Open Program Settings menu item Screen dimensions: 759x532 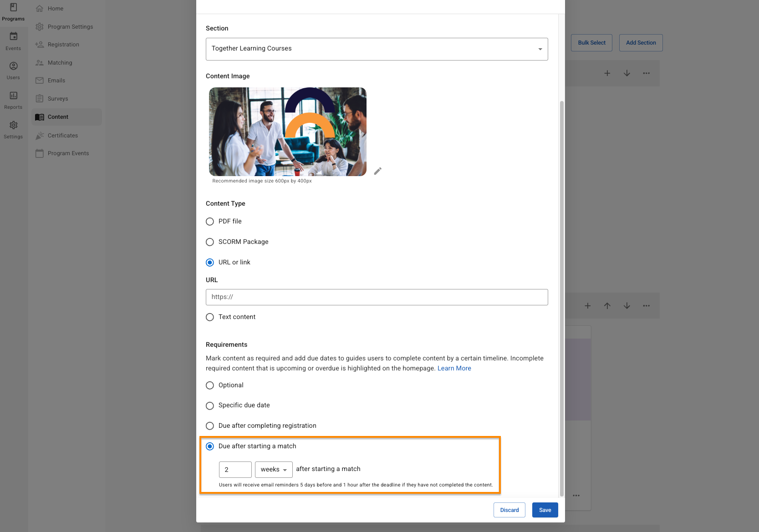click(70, 27)
